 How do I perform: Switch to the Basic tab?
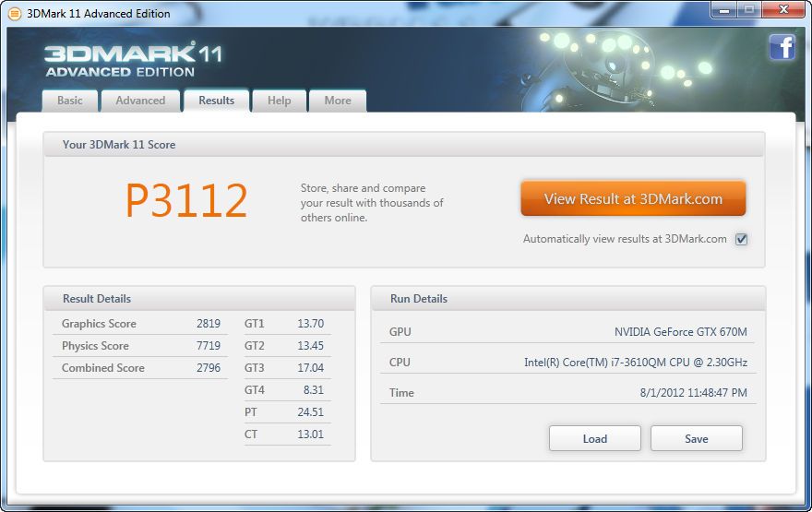pyautogui.click(x=70, y=101)
